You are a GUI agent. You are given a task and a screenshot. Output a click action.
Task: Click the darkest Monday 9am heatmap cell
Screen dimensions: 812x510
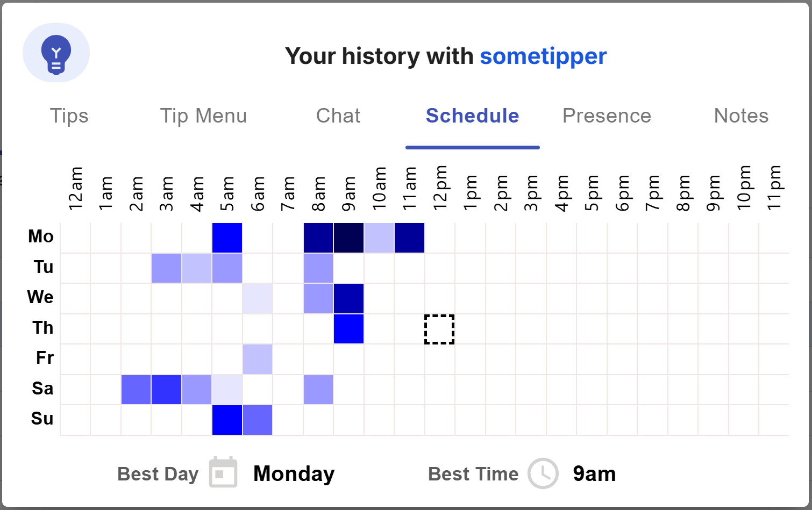(348, 238)
